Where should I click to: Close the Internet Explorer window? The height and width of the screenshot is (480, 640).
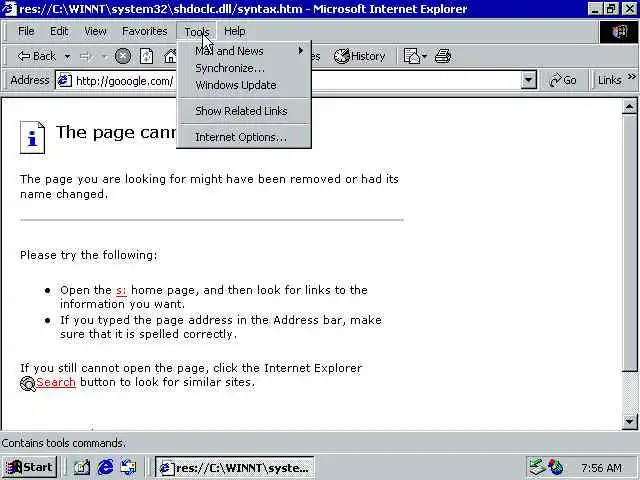[x=630, y=9]
